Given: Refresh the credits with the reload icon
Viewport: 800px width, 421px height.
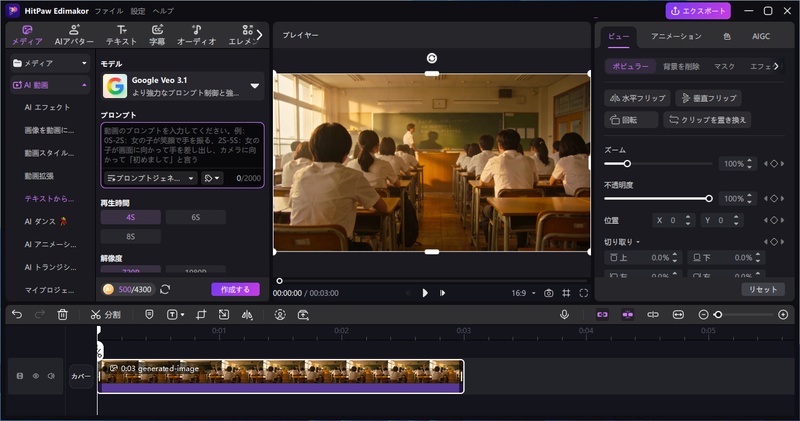Looking at the screenshot, I should pos(165,289).
